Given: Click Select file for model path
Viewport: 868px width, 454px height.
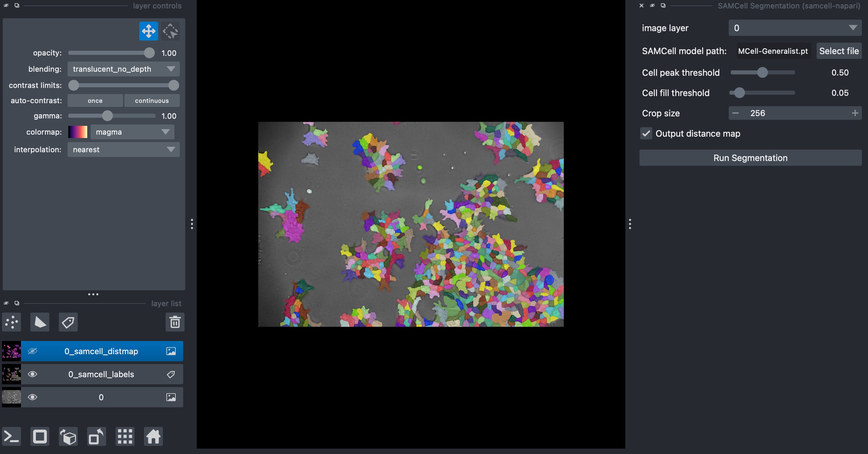Looking at the screenshot, I should [x=839, y=51].
